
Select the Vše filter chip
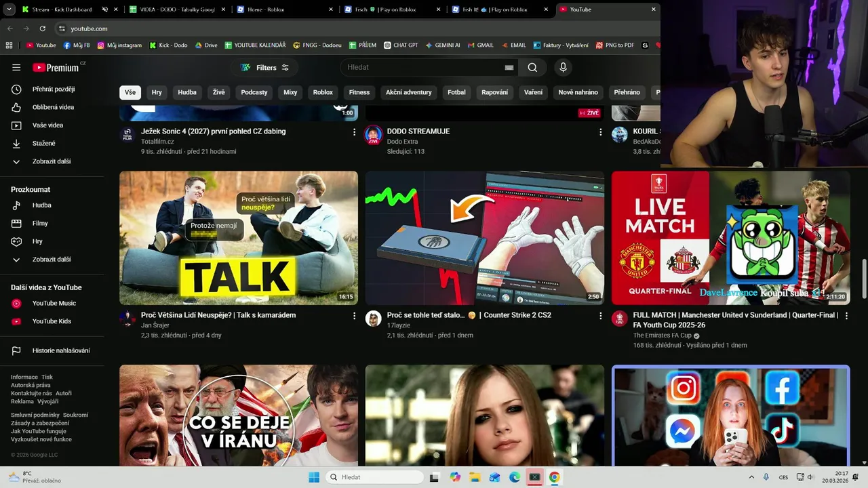(x=130, y=92)
